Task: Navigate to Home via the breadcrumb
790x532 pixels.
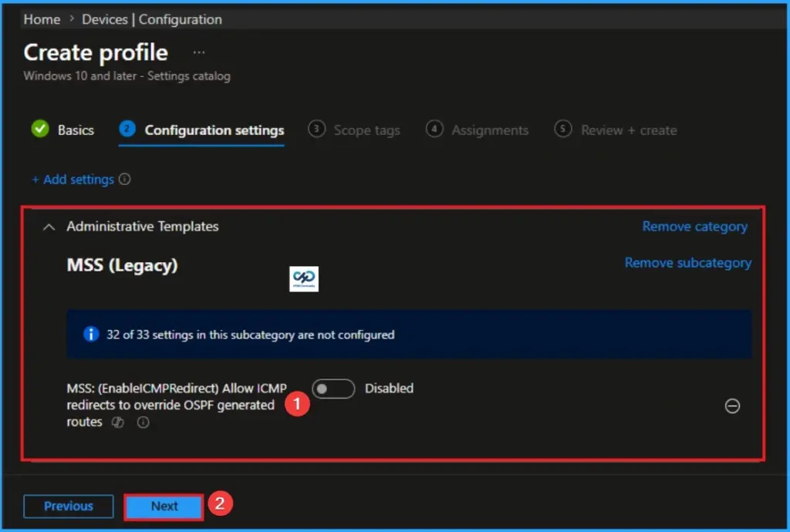Action: tap(41, 19)
